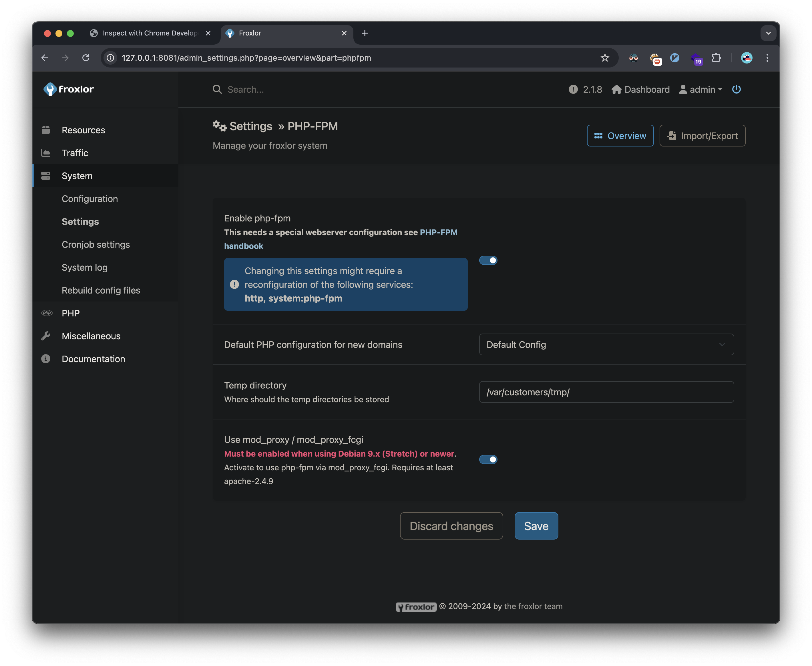Bookmark page with the star icon
This screenshot has height=666, width=812.
tap(605, 58)
